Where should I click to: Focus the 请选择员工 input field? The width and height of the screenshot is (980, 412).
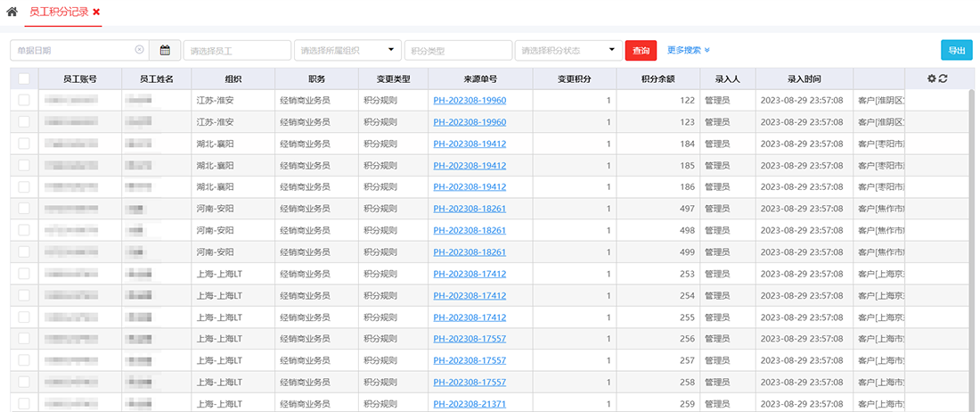(x=237, y=50)
